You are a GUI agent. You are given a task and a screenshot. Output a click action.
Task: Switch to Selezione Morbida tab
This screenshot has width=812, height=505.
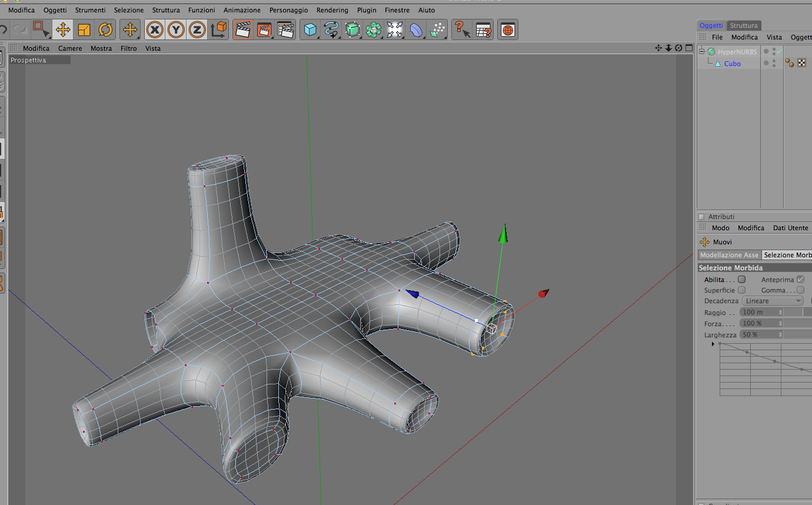pyautogui.click(x=787, y=255)
